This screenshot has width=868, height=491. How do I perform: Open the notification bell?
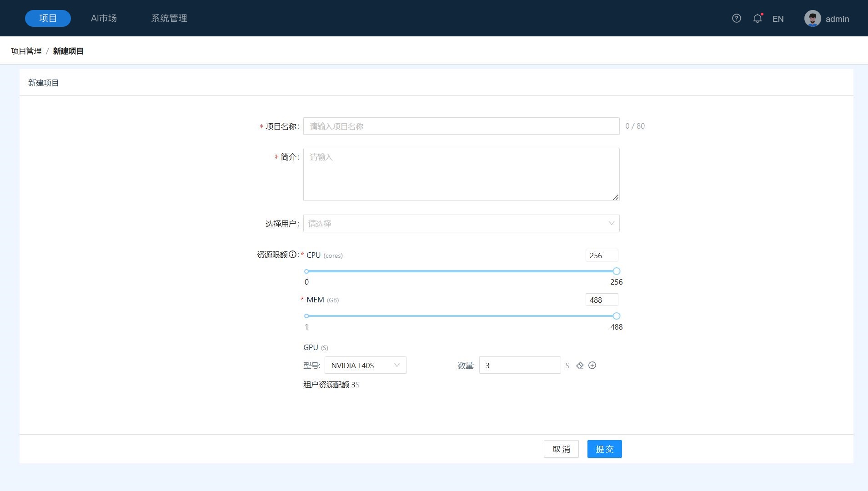coord(757,18)
